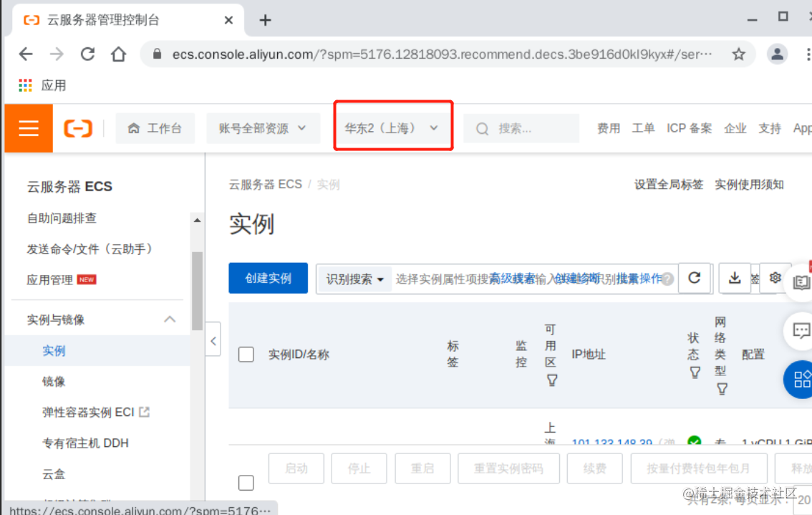Open 费用 in top navigation

point(608,128)
